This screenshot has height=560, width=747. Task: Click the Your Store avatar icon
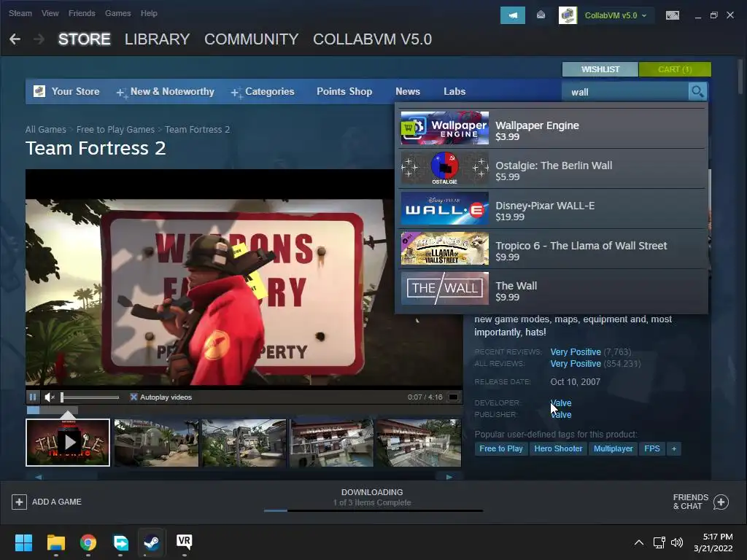(39, 91)
